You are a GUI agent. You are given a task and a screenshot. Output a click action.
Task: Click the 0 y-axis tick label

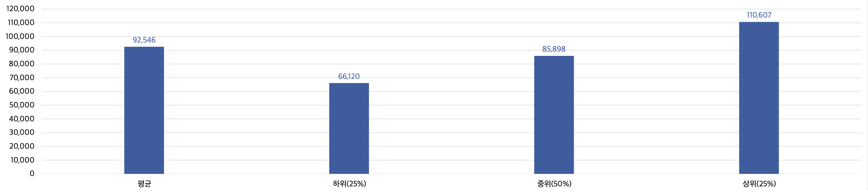32,174
